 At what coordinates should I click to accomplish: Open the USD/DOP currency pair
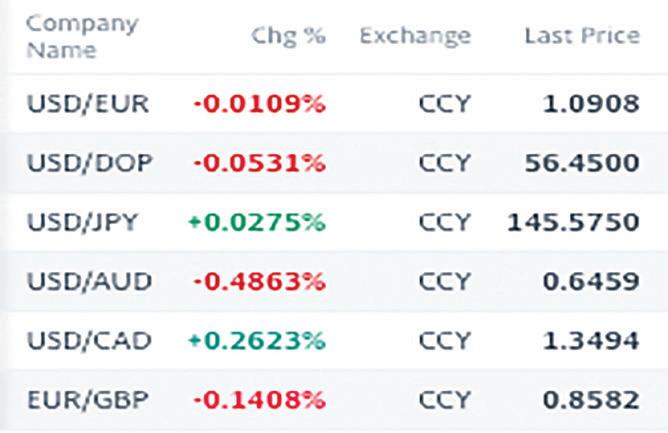(89, 162)
